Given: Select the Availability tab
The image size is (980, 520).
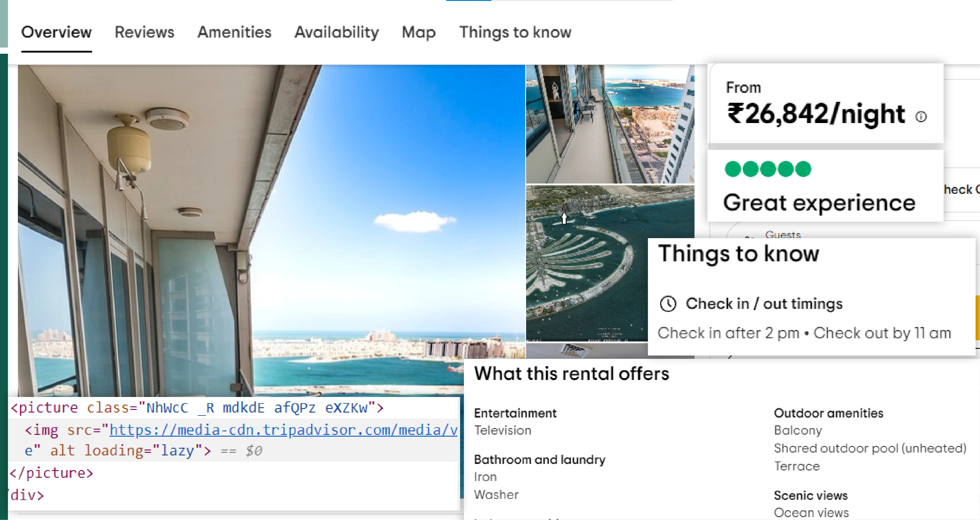Looking at the screenshot, I should 337,32.
